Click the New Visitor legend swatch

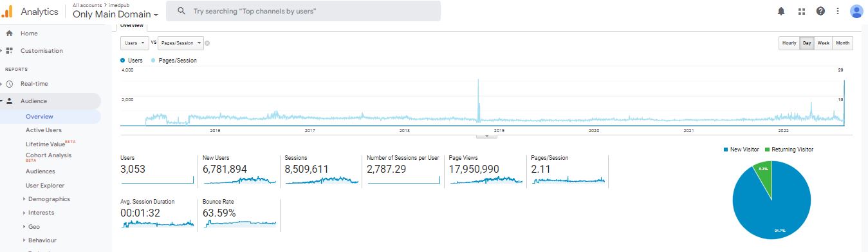[x=726, y=150]
